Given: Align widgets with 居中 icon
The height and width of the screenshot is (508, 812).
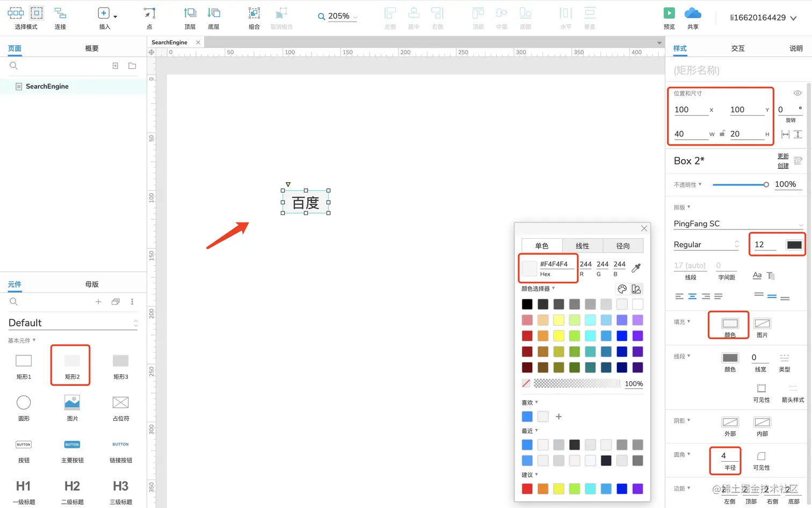Looking at the screenshot, I should point(414,13).
